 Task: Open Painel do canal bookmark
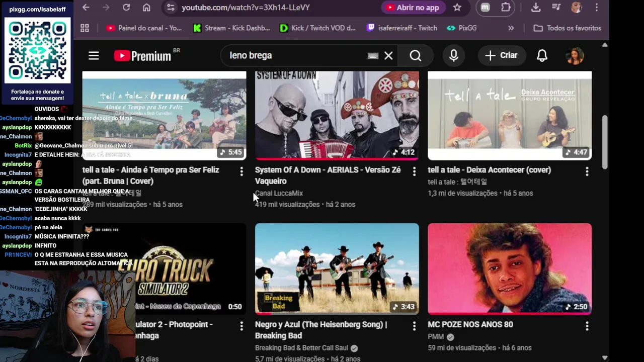143,28
